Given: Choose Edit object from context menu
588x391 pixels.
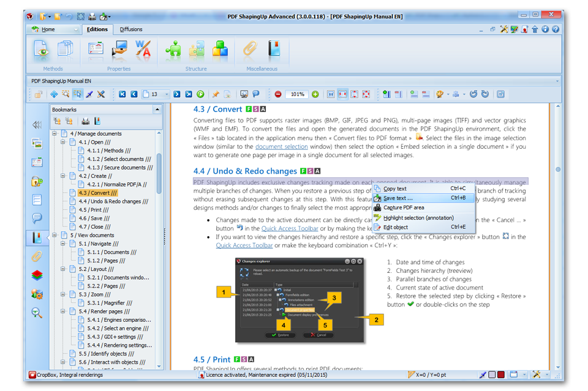Looking at the screenshot, I should [424, 227].
